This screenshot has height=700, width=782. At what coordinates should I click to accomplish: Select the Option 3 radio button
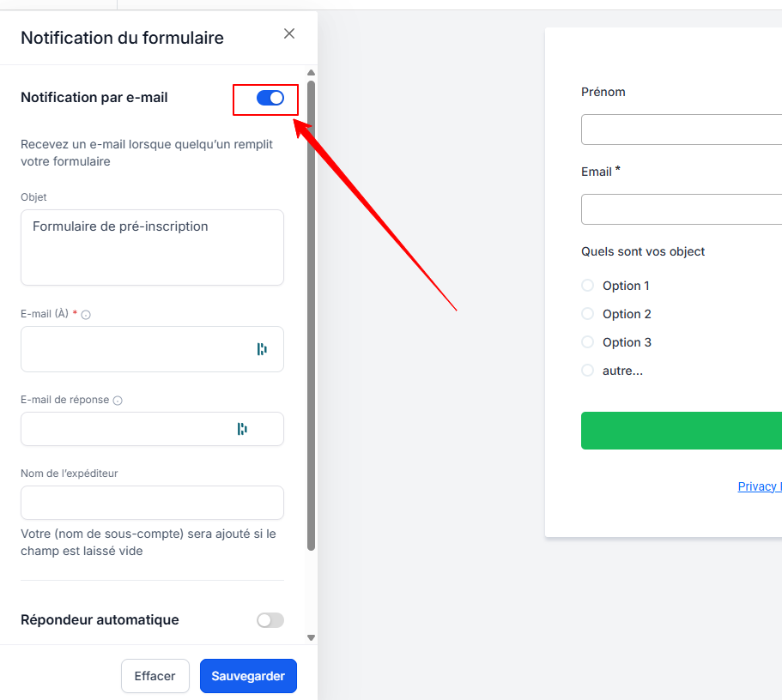[x=588, y=342]
